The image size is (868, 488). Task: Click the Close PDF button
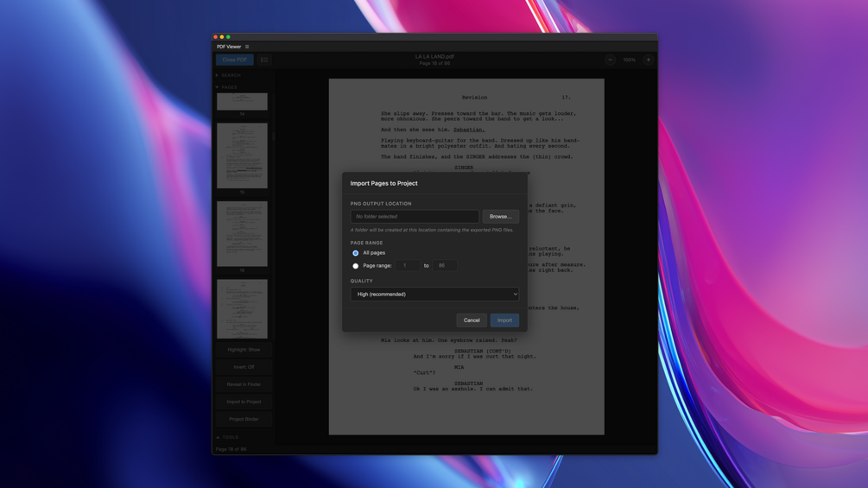(x=235, y=60)
